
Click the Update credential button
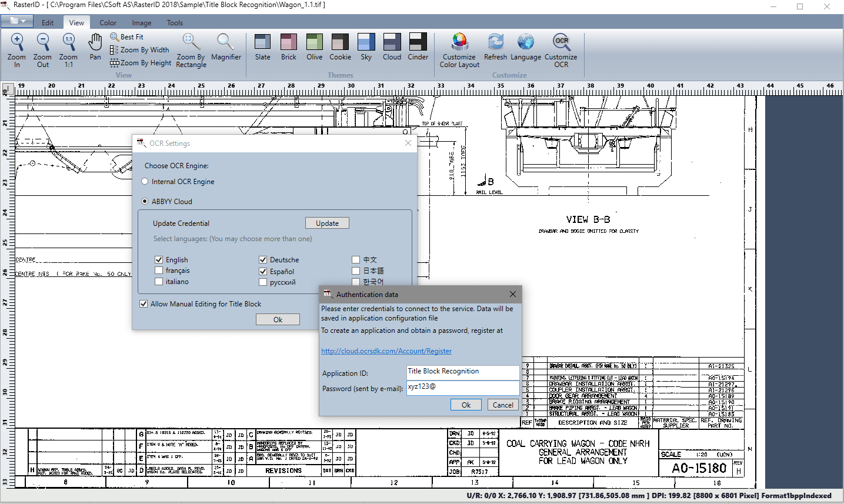tap(327, 223)
